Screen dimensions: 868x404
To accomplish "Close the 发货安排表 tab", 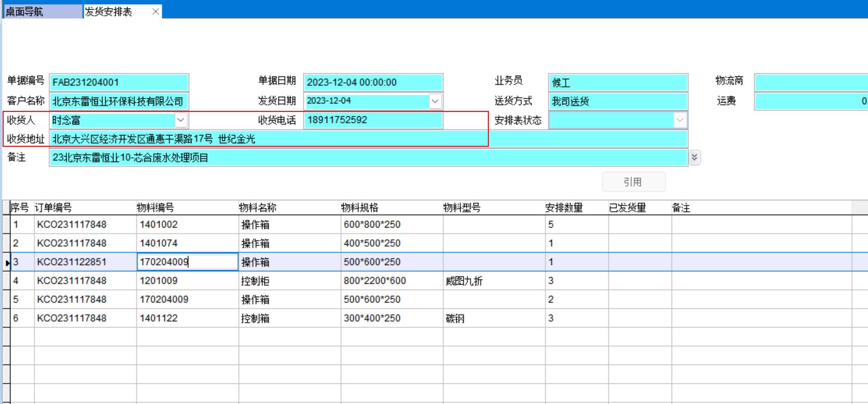I will 156,11.
